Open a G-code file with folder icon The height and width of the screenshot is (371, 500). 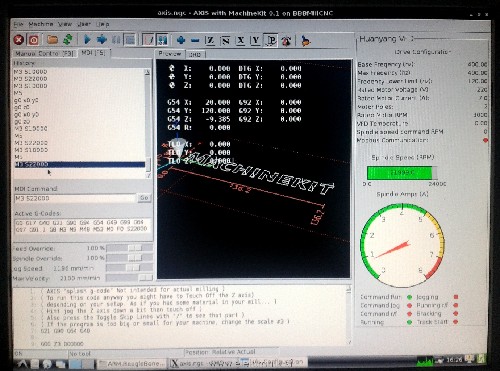pos(52,40)
